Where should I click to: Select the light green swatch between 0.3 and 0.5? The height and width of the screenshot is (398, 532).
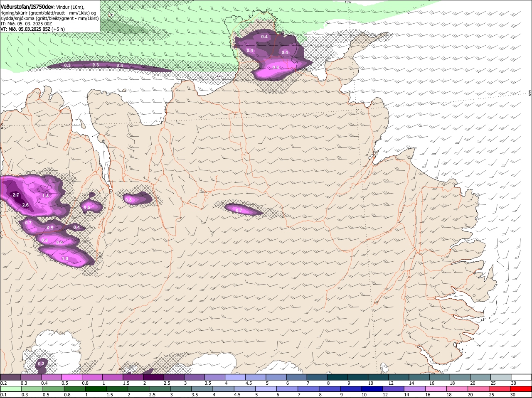tap(32, 389)
